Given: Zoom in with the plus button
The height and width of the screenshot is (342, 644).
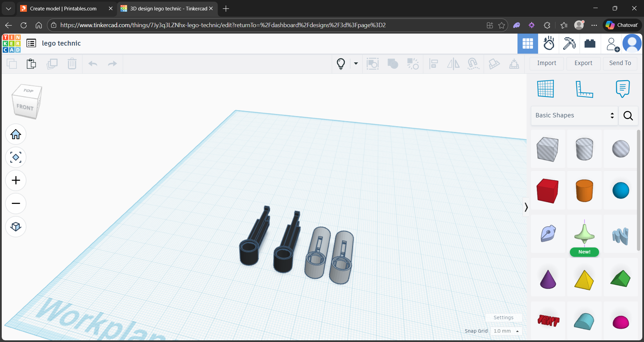Looking at the screenshot, I should click(x=16, y=180).
